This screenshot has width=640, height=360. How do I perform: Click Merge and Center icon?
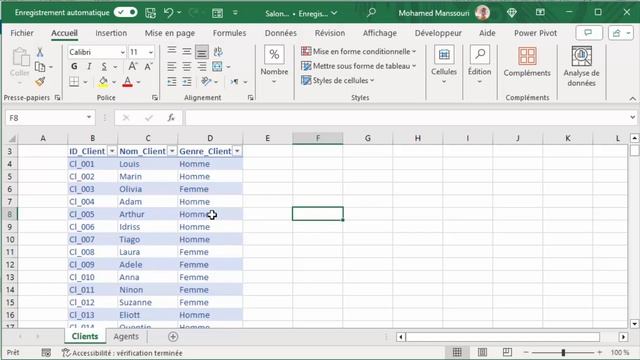217,67
